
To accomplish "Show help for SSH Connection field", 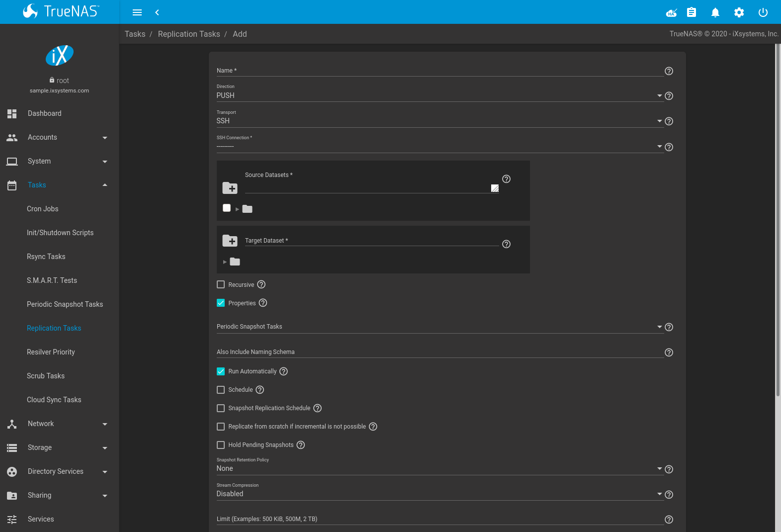I will [x=669, y=147].
